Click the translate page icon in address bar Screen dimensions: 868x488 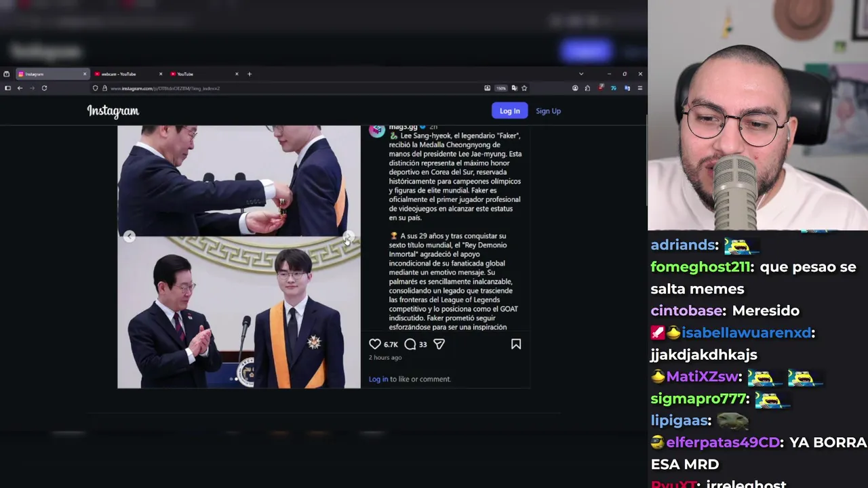[x=514, y=88]
